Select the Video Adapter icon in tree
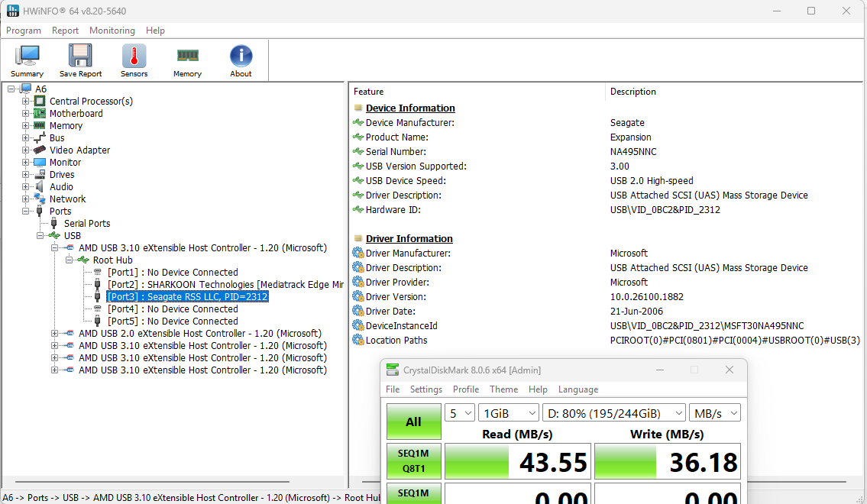867x504 pixels. [x=40, y=150]
